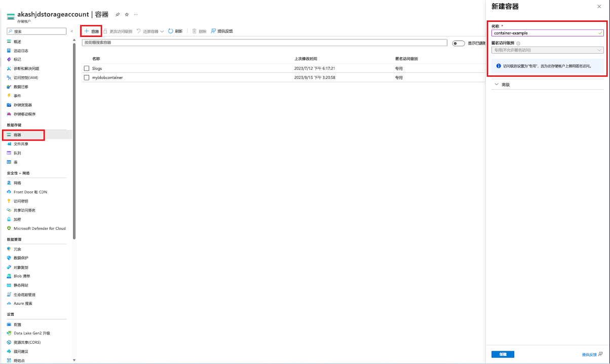Open Microsoft Defender for Cloud in sidebar
The width and height of the screenshot is (610, 364).
tap(40, 228)
